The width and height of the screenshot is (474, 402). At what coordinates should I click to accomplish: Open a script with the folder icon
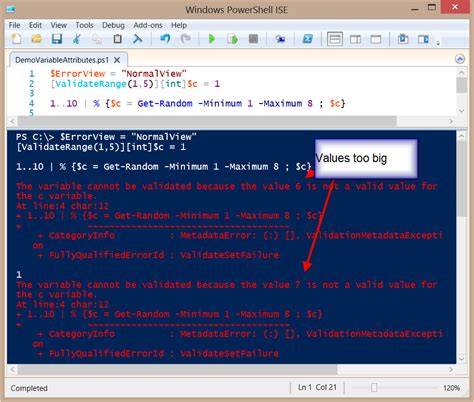tap(37, 39)
